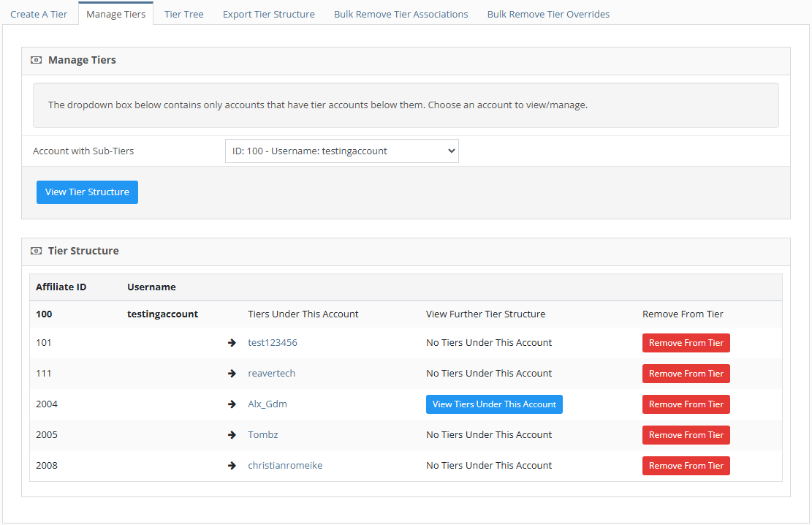Remove reavertech from tier
The width and height of the screenshot is (812, 525).
click(x=686, y=373)
